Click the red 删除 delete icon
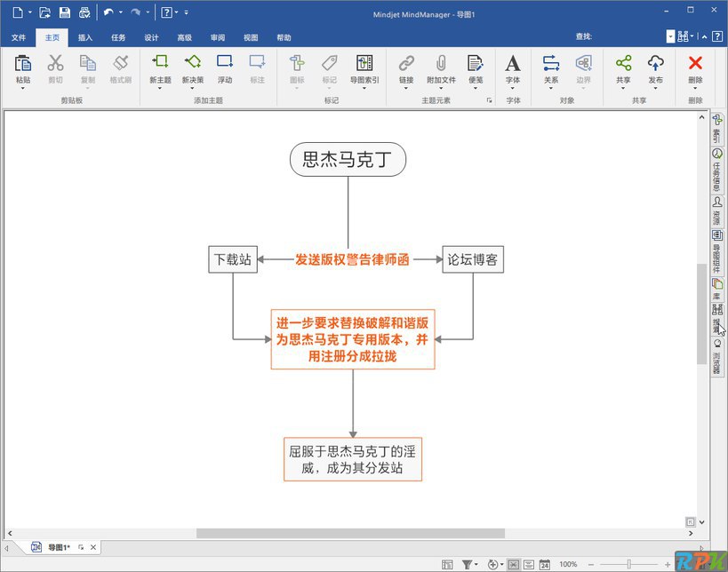The width and height of the screenshot is (728, 572). 695,63
